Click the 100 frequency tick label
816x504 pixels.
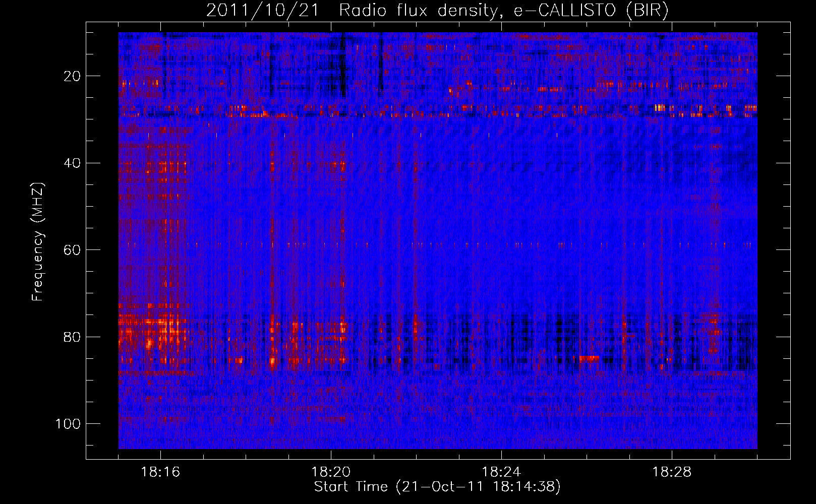click(69, 424)
